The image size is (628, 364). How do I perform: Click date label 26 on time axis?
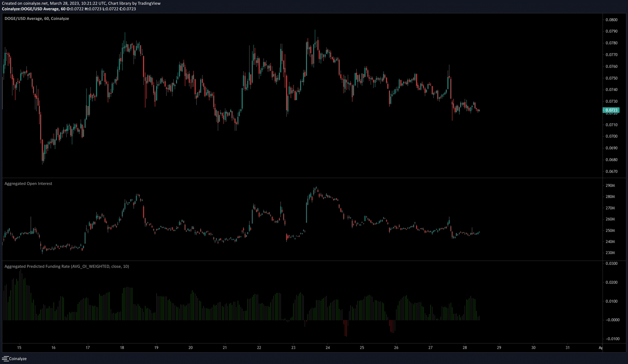tap(396, 348)
